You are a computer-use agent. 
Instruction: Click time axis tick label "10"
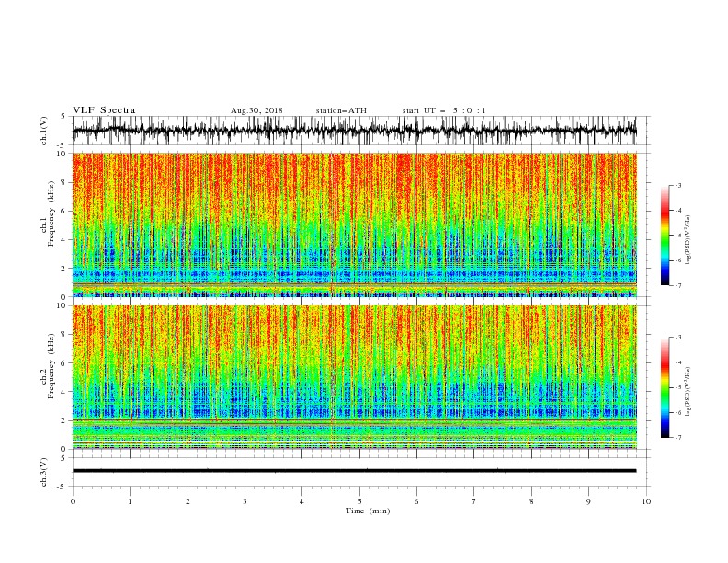[646, 501]
